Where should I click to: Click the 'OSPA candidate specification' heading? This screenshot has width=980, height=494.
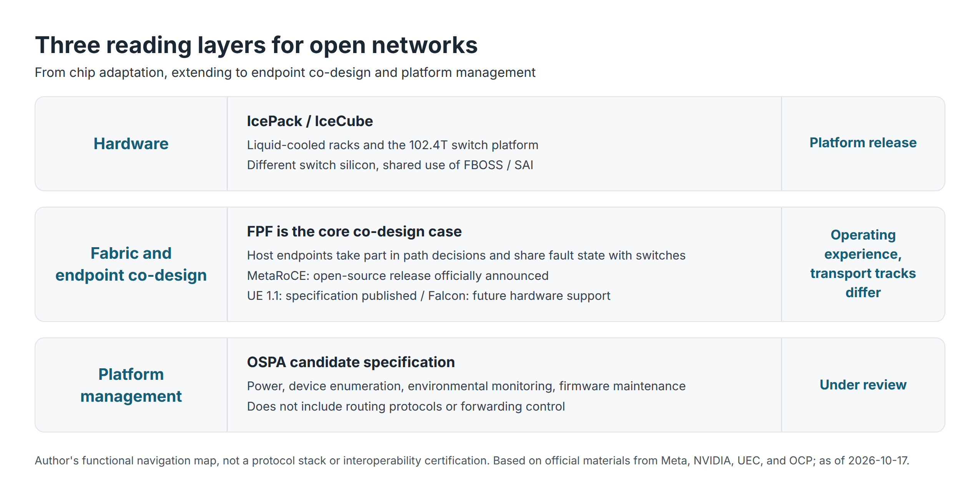tap(351, 362)
